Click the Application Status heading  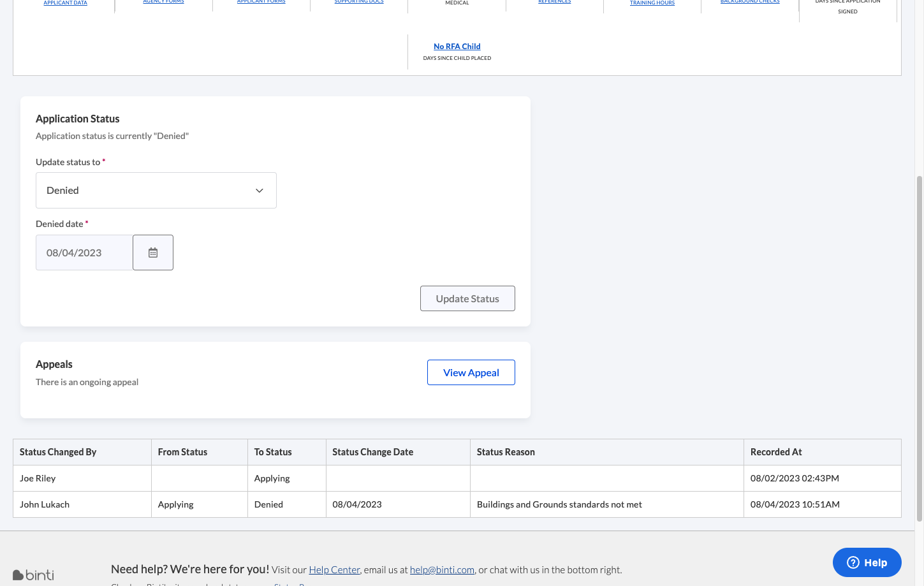coord(78,119)
